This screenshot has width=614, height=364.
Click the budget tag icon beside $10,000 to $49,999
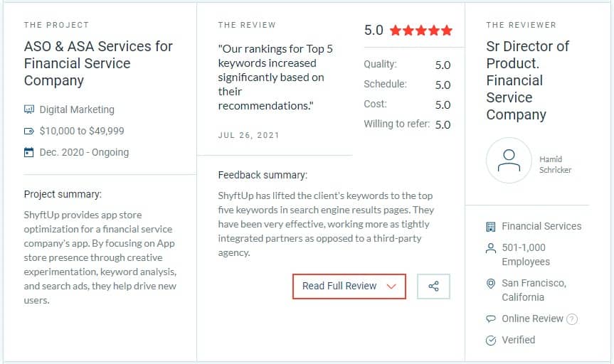point(29,131)
